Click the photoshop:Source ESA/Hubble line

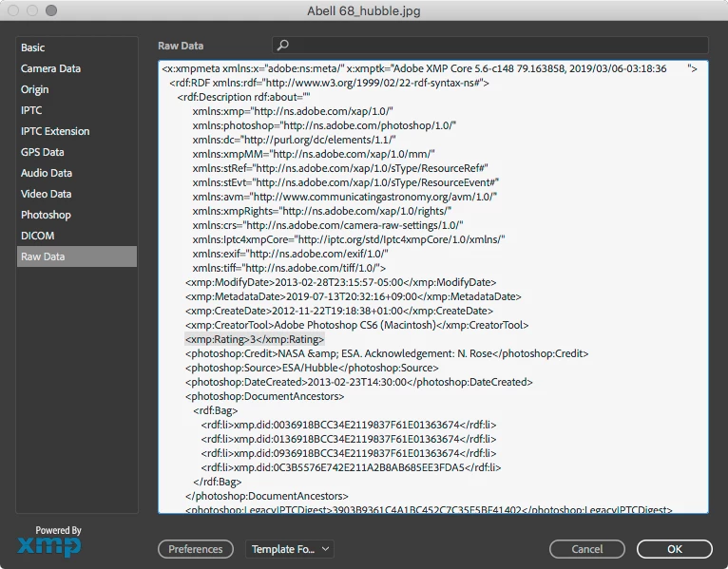tap(312, 368)
